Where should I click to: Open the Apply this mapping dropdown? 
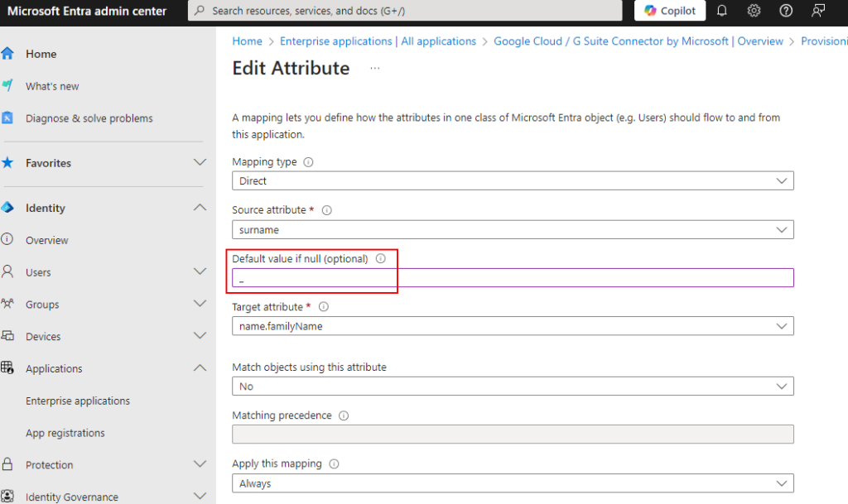coord(513,483)
